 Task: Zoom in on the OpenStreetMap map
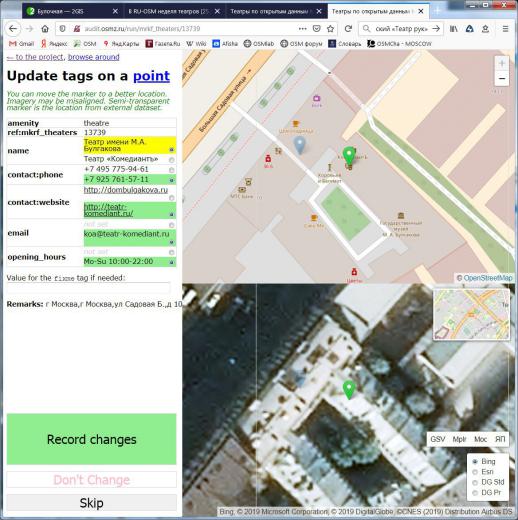502,63
